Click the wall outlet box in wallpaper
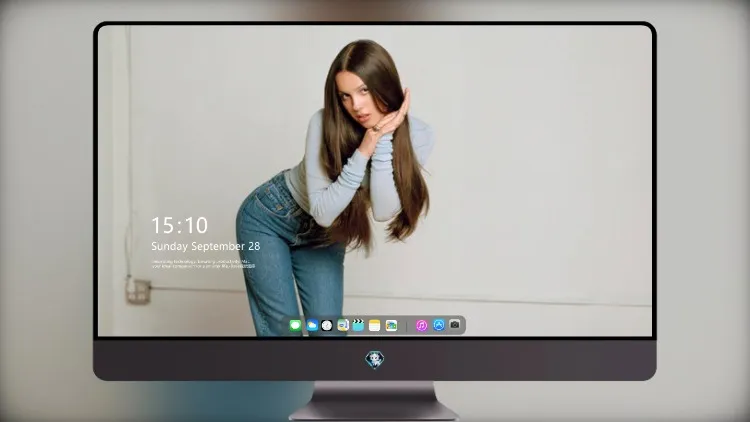This screenshot has width=750, height=422. click(138, 291)
